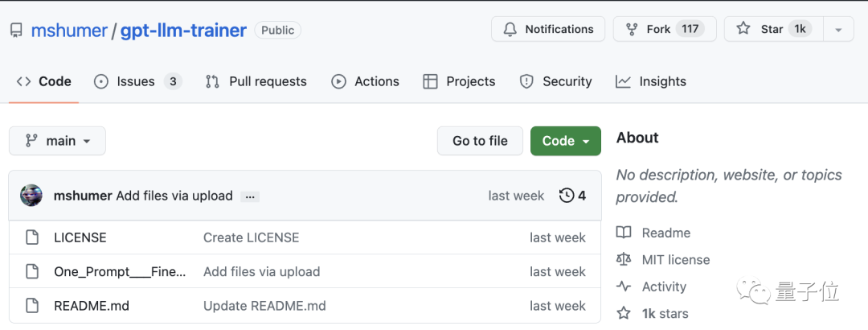868x330 pixels.
Task: Click the repository icon beside mshumer
Action: 16,31
